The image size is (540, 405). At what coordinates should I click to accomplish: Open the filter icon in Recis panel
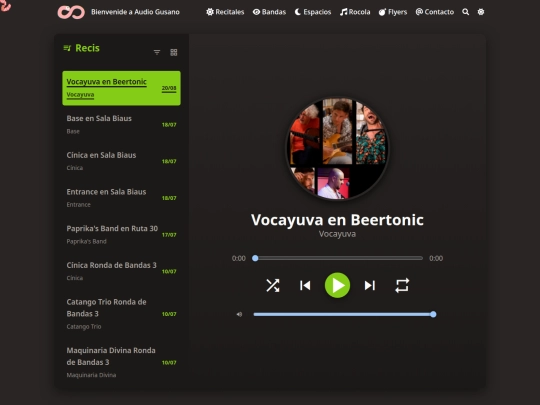pyautogui.click(x=157, y=52)
